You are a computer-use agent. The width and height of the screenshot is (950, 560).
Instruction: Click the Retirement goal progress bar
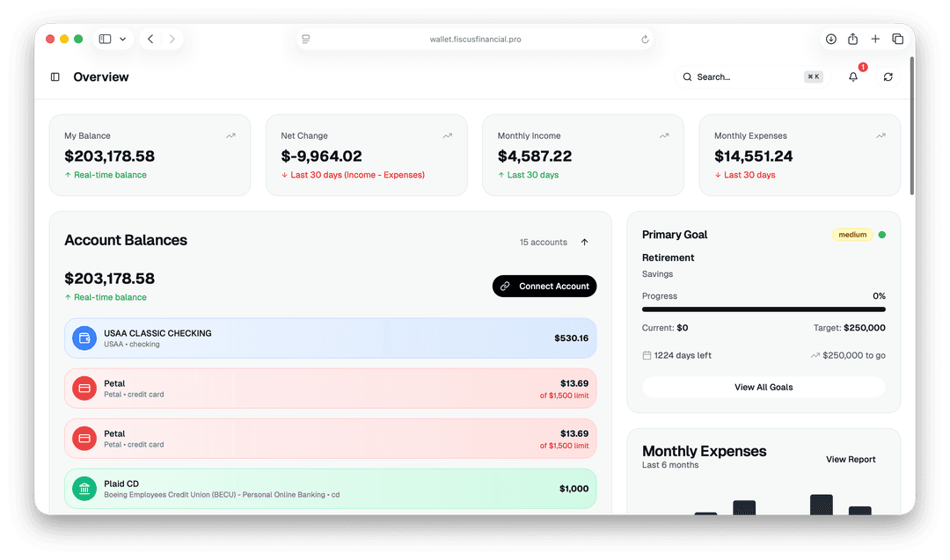(x=764, y=309)
